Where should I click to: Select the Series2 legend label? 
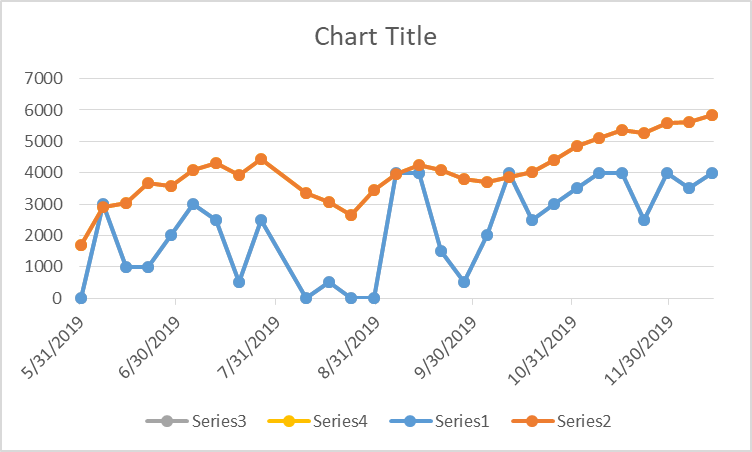pyautogui.click(x=583, y=421)
